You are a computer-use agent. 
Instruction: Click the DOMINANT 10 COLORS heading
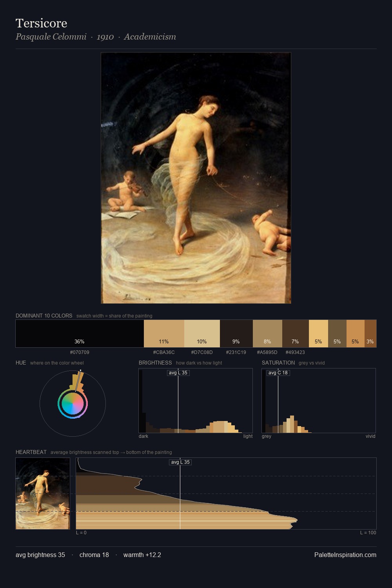coord(44,316)
